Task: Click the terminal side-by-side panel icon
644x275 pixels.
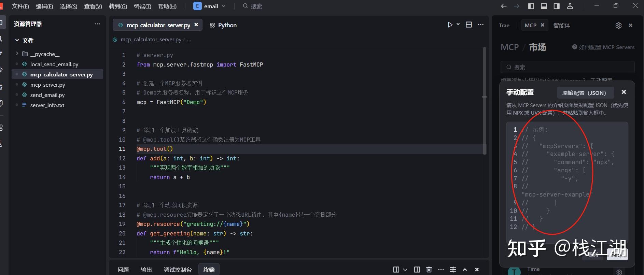Action: (417, 270)
